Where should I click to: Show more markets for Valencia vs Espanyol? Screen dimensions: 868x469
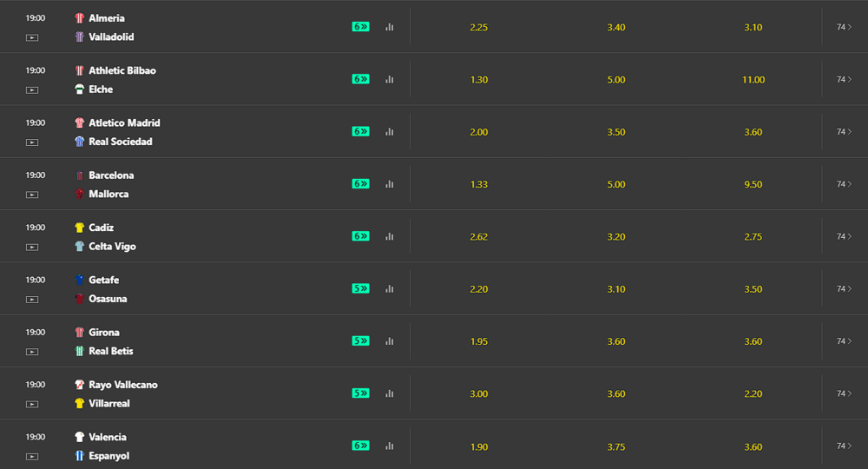pyautogui.click(x=844, y=446)
